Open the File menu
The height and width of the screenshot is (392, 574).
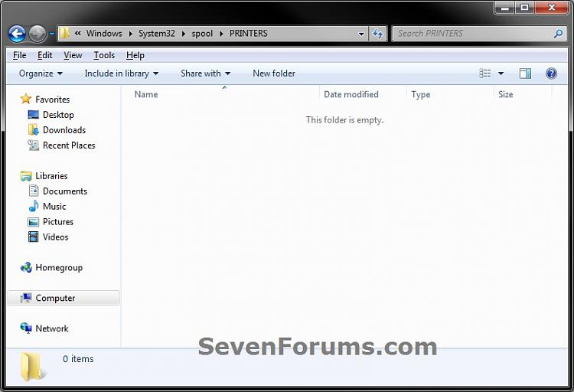pyautogui.click(x=19, y=55)
